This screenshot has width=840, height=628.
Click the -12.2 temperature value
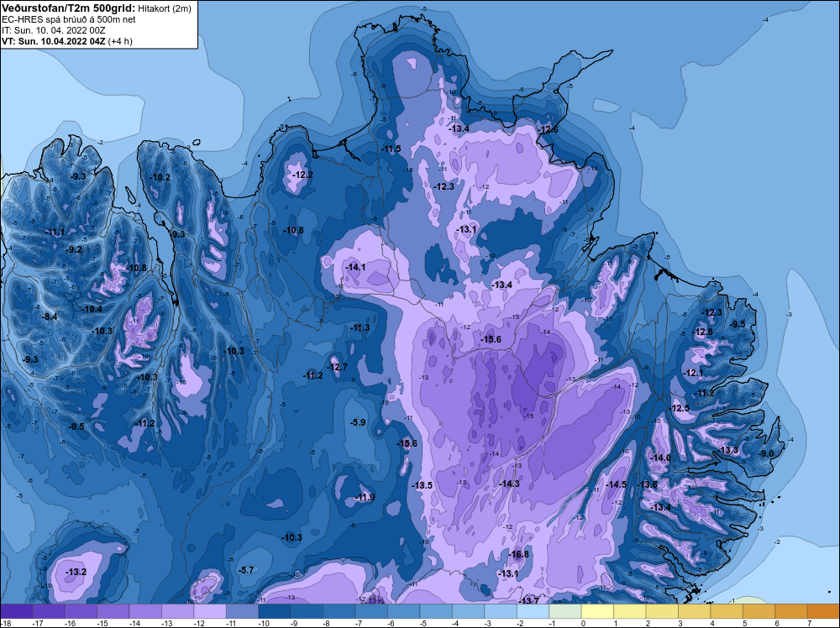[x=302, y=175]
